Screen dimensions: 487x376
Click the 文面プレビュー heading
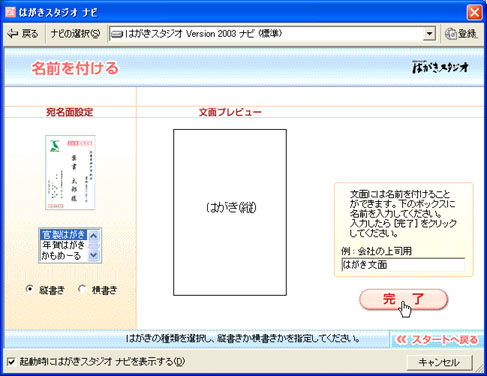point(230,112)
